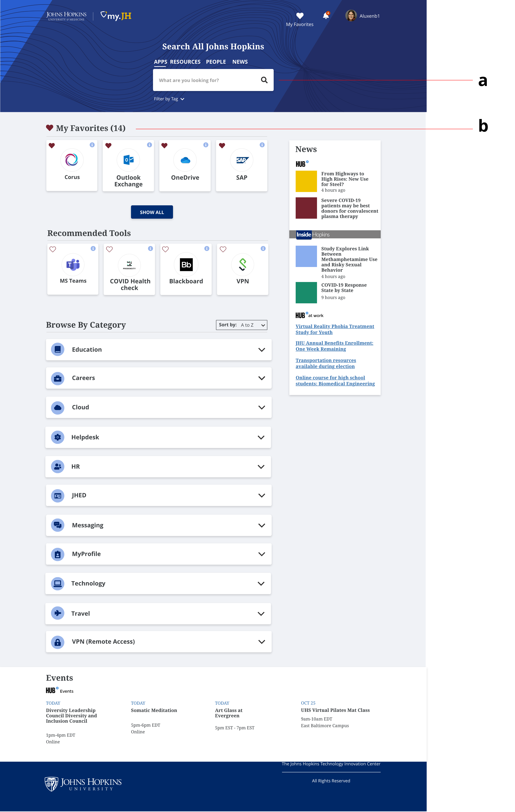The image size is (515, 812).
Task: Expand the HR category chevron
Action: point(261,467)
